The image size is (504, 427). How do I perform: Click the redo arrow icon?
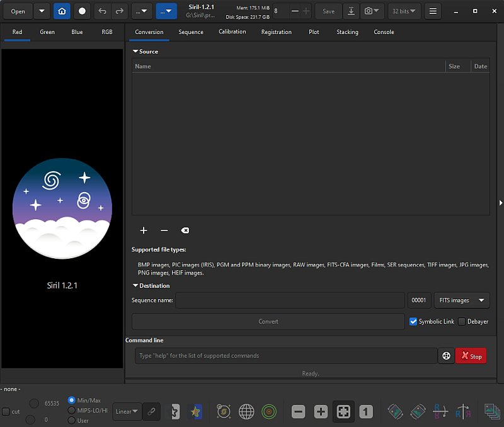pyautogui.click(x=120, y=11)
